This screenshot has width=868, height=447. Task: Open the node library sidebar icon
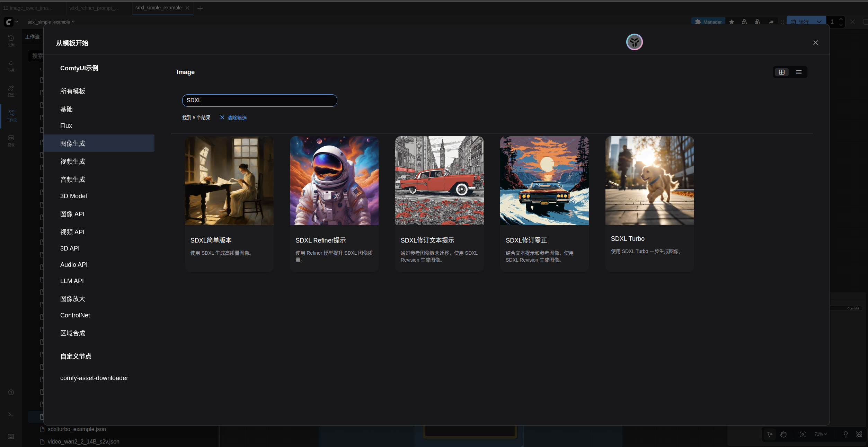pos(11,65)
